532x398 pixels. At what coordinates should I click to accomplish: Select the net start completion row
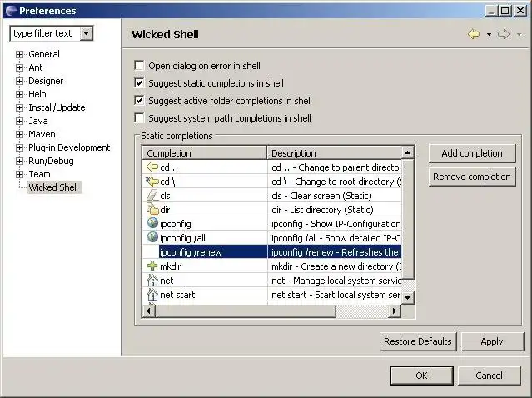pyautogui.click(x=271, y=295)
